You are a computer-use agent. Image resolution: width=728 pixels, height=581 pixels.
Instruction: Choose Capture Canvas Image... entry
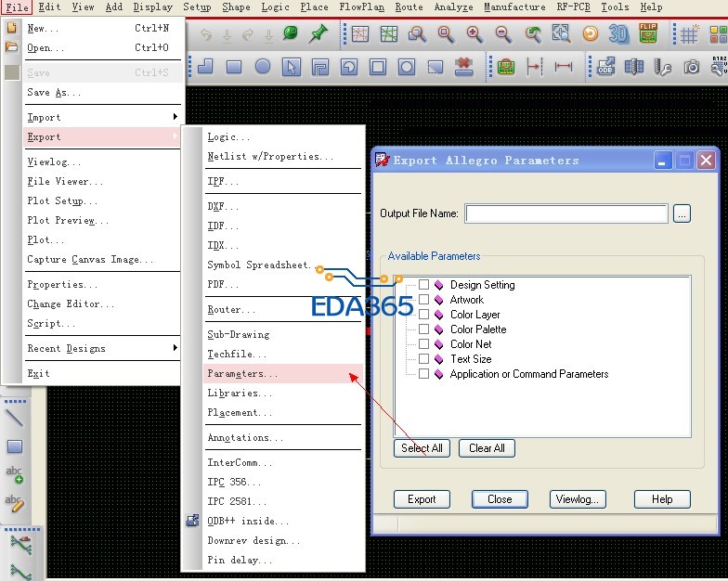[102, 260]
